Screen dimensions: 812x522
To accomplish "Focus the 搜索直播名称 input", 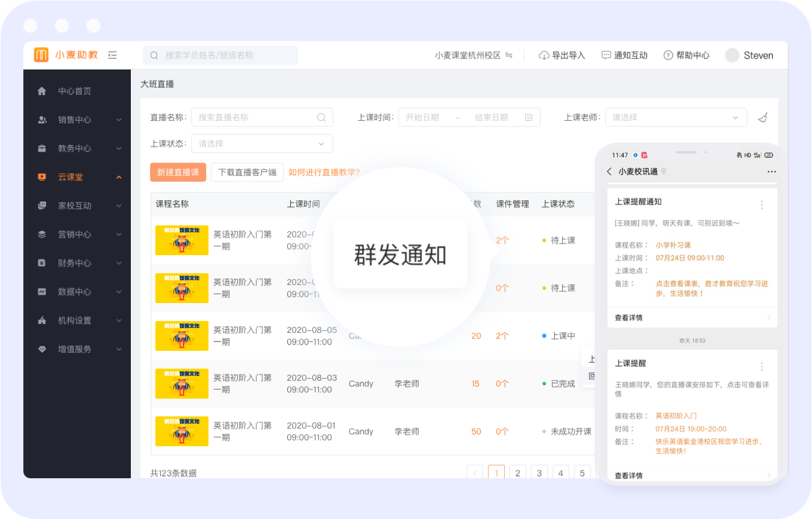I will click(x=262, y=117).
